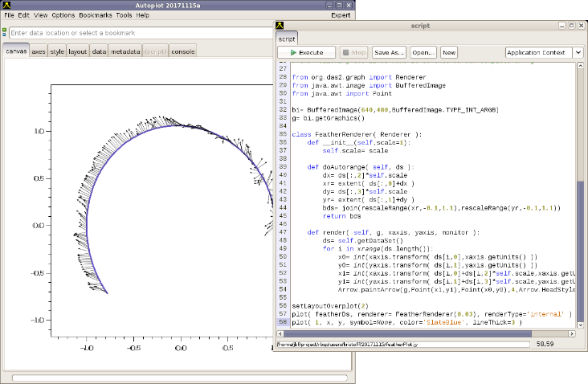Show the console tab
This screenshot has width=588, height=384.
pos(182,51)
